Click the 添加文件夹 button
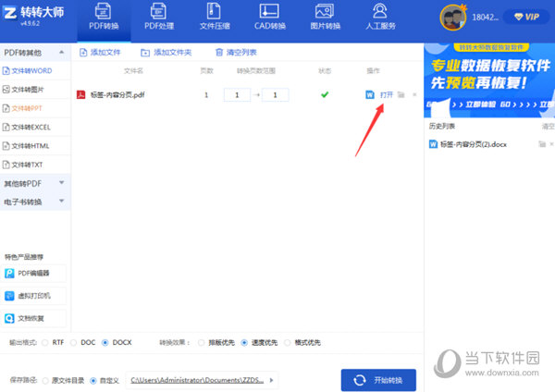Viewport: 555px width, 392px height. 166,53
